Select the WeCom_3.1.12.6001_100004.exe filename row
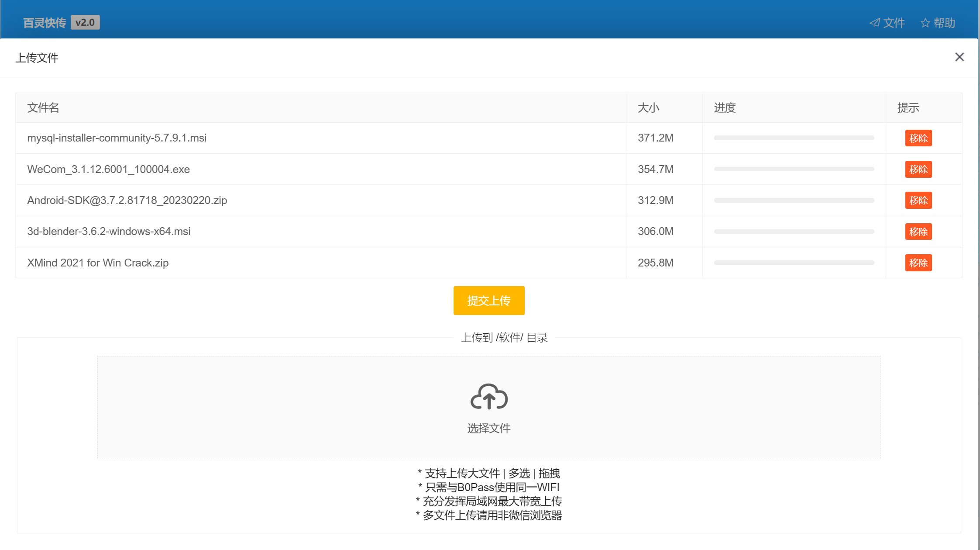Screen dimensions: 980x550 [109, 169]
